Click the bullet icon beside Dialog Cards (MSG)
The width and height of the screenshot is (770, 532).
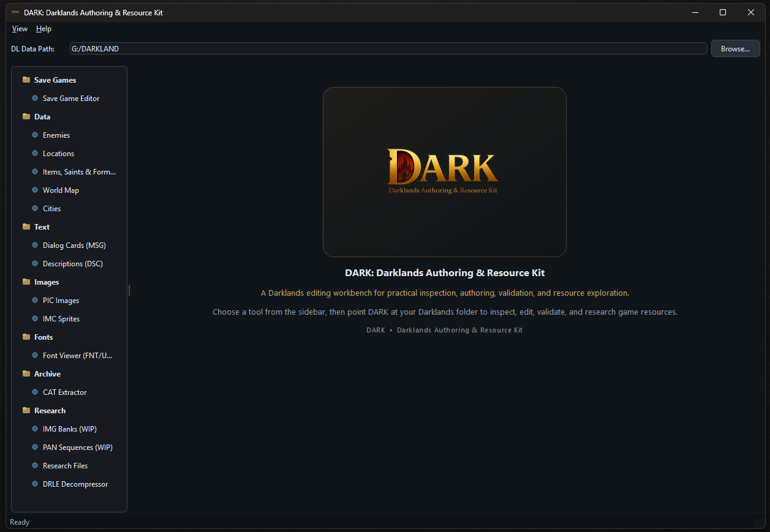click(35, 245)
